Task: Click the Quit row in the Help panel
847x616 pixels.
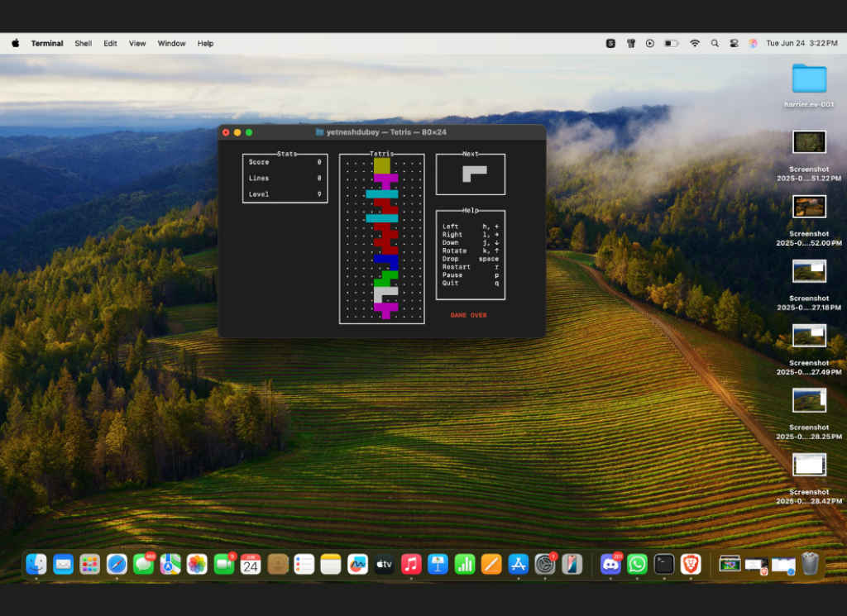Action: (471, 283)
